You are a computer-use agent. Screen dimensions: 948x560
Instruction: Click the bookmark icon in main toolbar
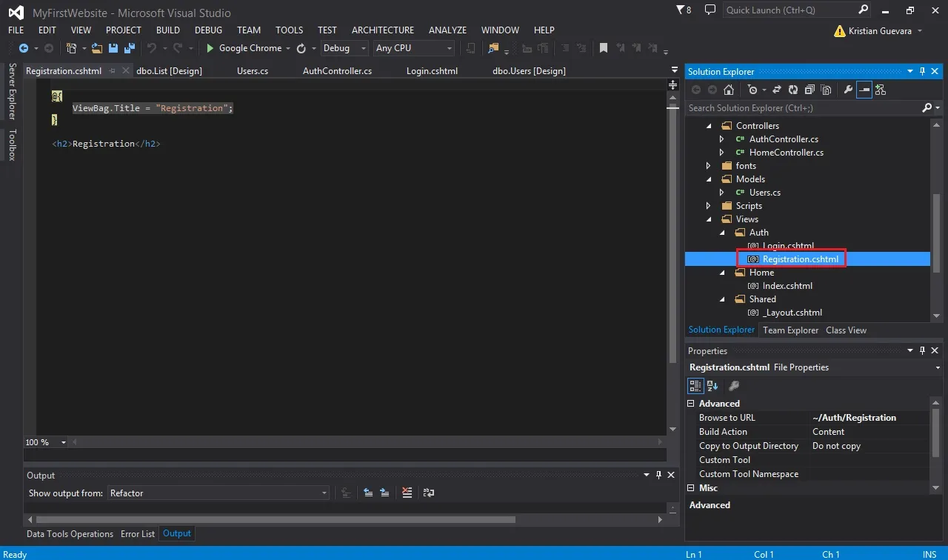(x=604, y=48)
